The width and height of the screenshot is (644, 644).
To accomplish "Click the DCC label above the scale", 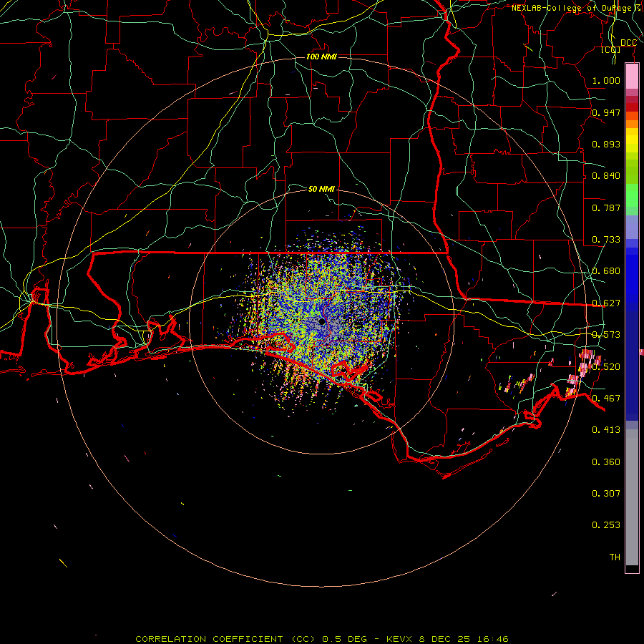I will (x=628, y=43).
